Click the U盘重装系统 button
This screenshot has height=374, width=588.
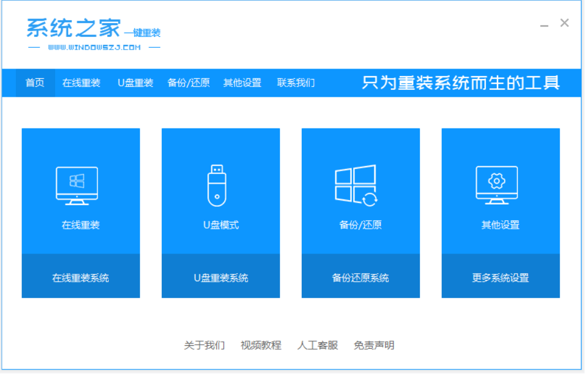coord(221,277)
